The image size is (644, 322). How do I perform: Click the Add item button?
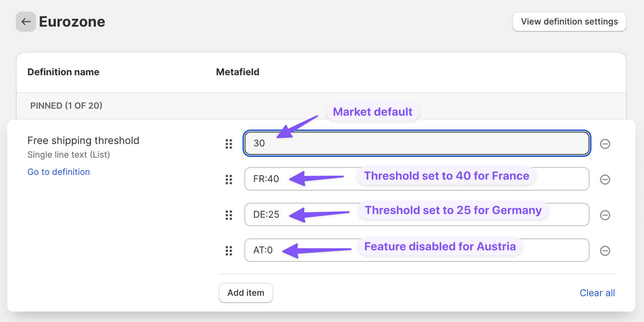(x=246, y=293)
